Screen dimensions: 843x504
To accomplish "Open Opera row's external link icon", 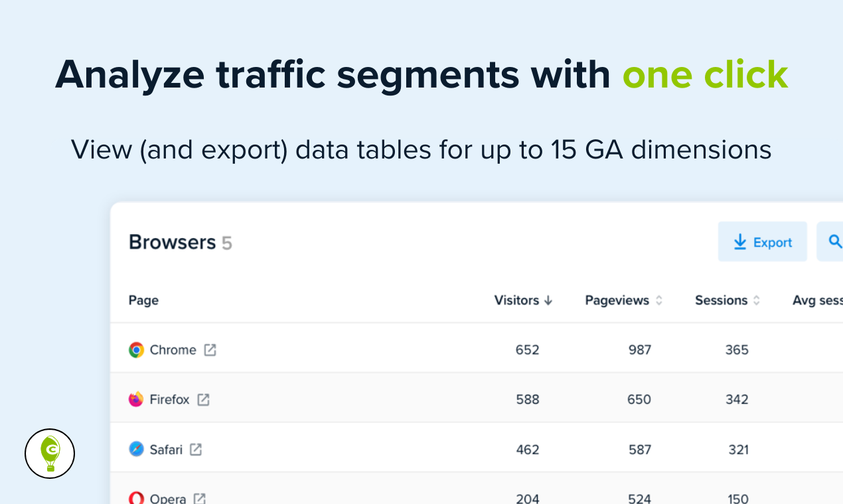I will coord(199,499).
